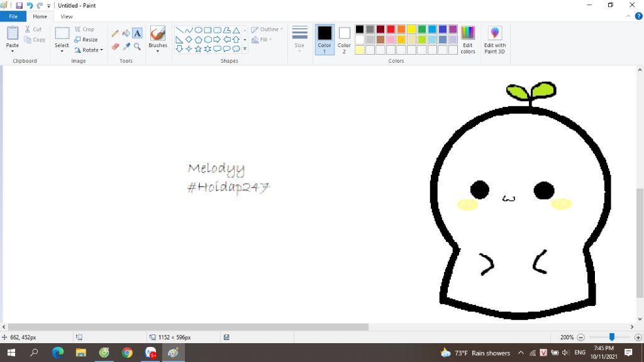Choose the Line shape
This screenshot has height=362, width=644.
(179, 30)
